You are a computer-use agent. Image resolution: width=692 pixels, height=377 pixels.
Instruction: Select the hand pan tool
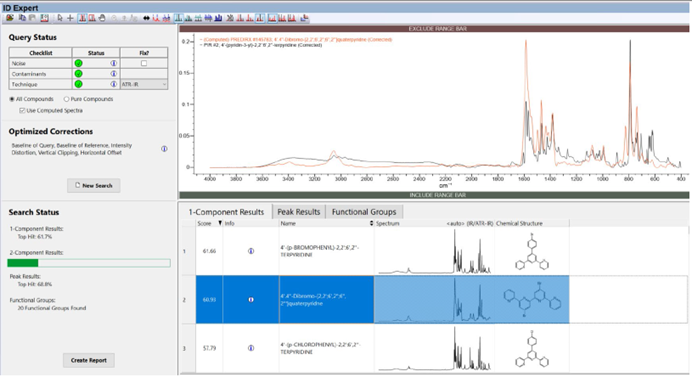point(102,18)
